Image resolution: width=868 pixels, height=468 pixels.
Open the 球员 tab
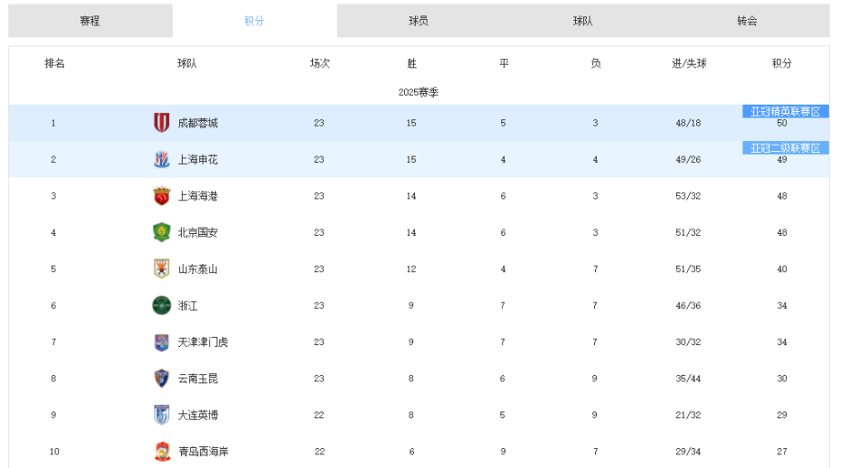click(419, 21)
